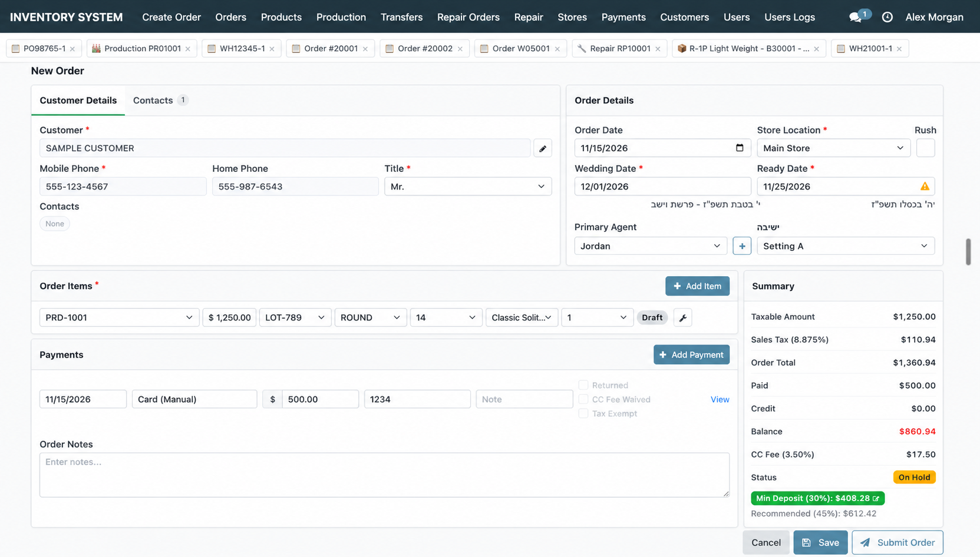Click the payment date 11/15/2026 field
The width and height of the screenshot is (980, 557).
tap(83, 399)
